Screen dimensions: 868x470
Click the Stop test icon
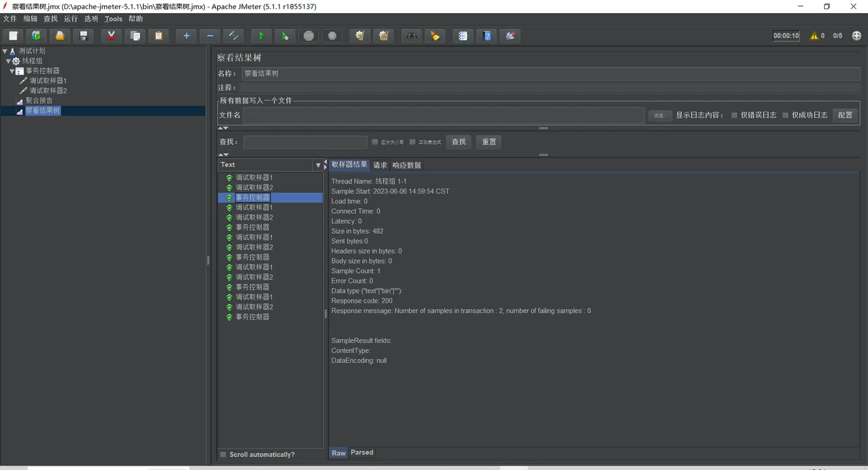pyautogui.click(x=309, y=36)
